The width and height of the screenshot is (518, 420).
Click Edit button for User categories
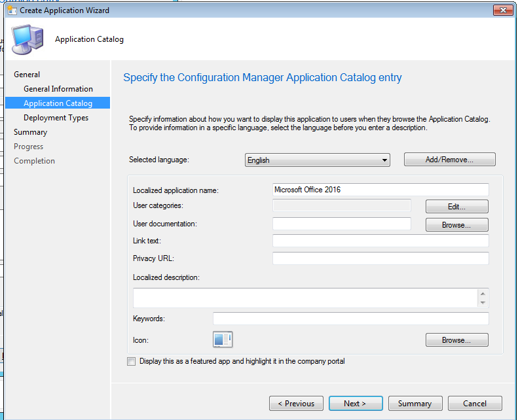456,207
